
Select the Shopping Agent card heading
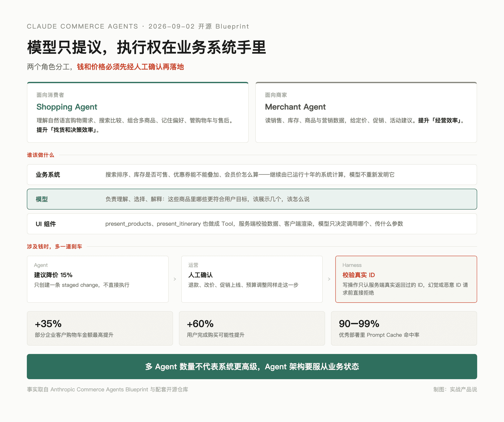pyautogui.click(x=67, y=107)
